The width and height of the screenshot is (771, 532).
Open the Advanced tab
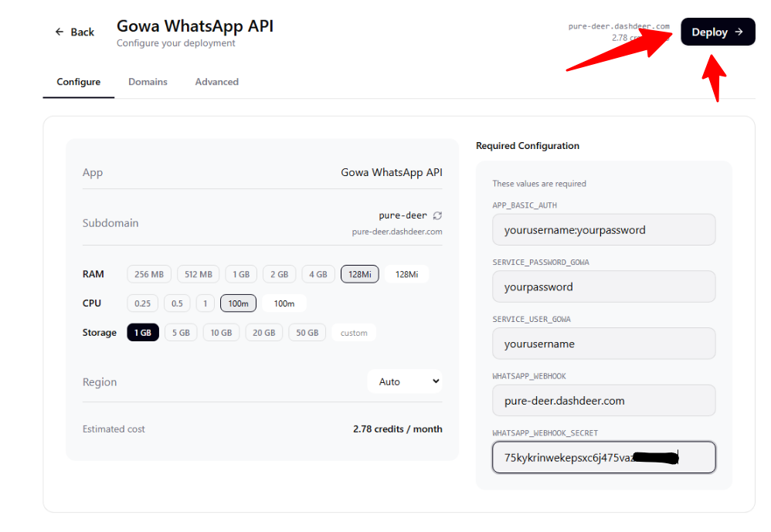click(217, 82)
